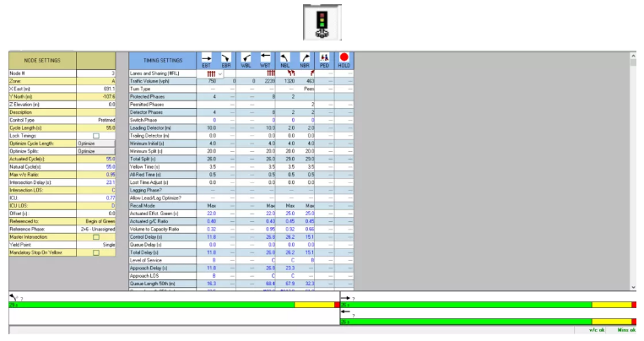Click the Max v/c Ratio value 0.95
The image size is (644, 341).
pos(95,175)
